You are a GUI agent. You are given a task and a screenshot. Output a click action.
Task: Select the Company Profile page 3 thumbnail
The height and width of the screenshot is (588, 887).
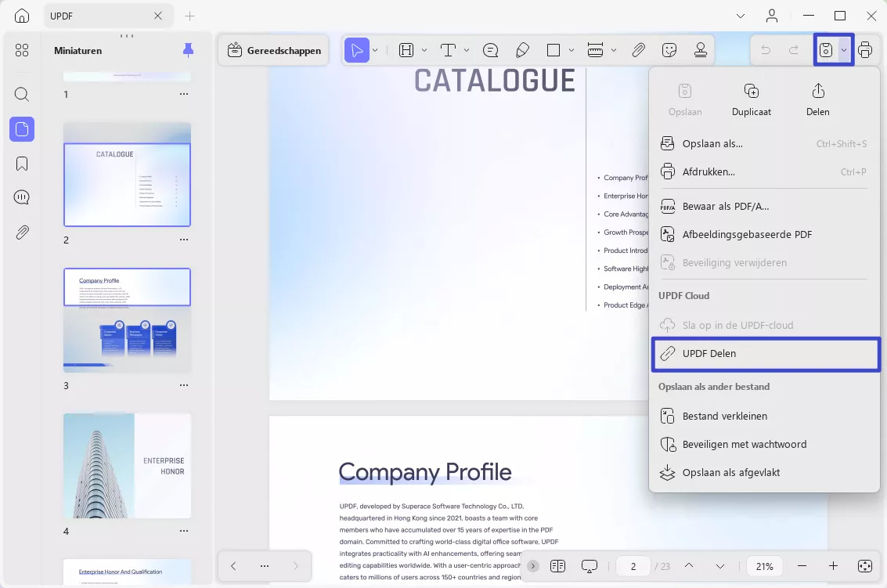pyautogui.click(x=128, y=320)
